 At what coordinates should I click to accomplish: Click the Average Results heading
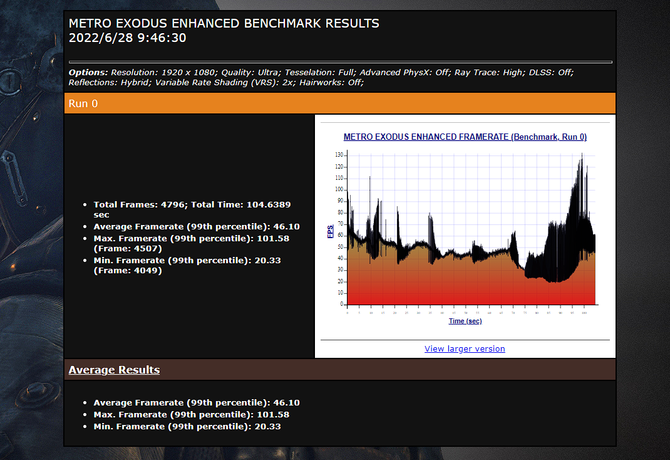click(114, 370)
